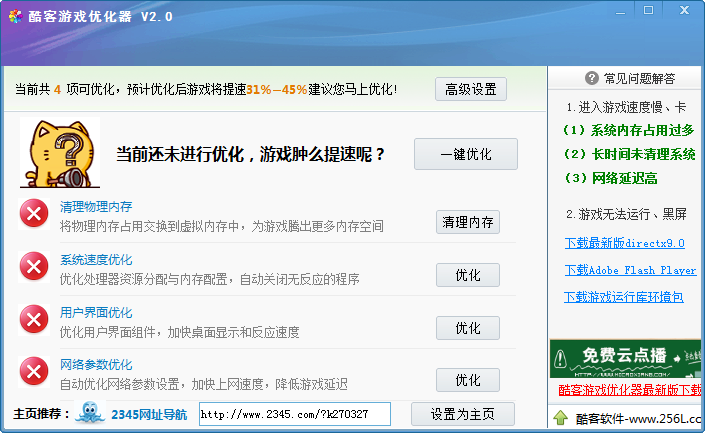Image resolution: width=705 pixels, height=433 pixels.
Task: Open 下载游戏运行库环境包 link
Action: tap(624, 297)
